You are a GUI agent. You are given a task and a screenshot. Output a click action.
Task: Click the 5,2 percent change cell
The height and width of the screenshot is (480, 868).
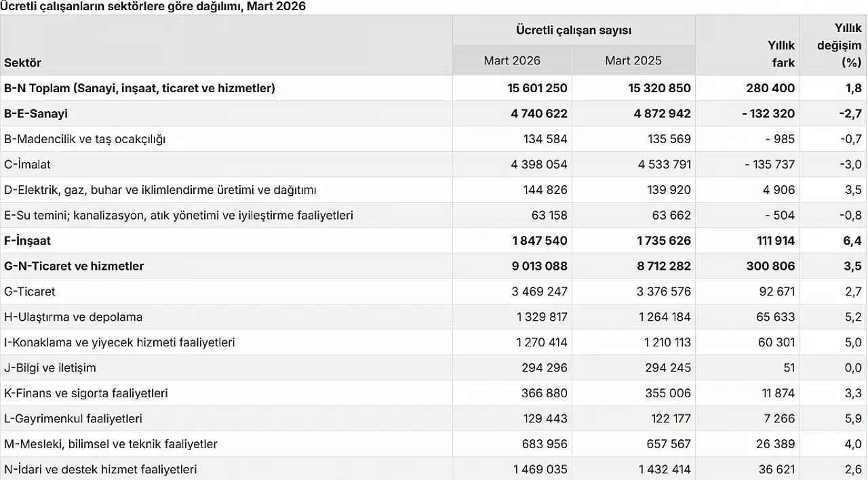853,317
